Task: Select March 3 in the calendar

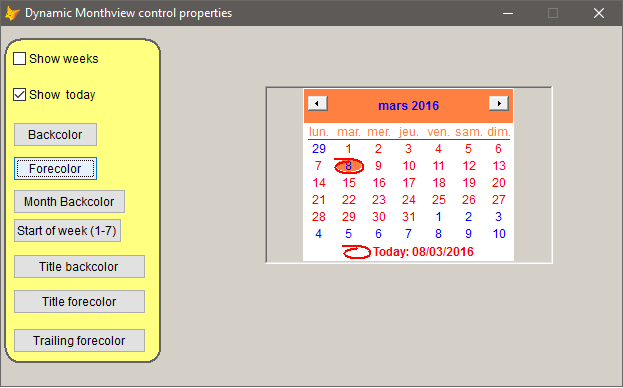Action: point(408,149)
